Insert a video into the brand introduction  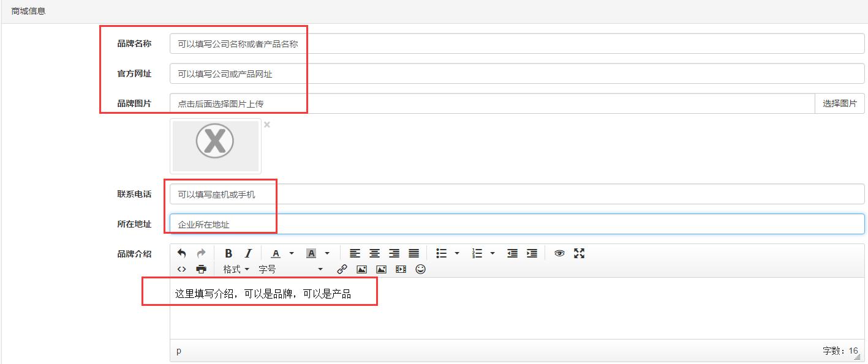click(401, 270)
